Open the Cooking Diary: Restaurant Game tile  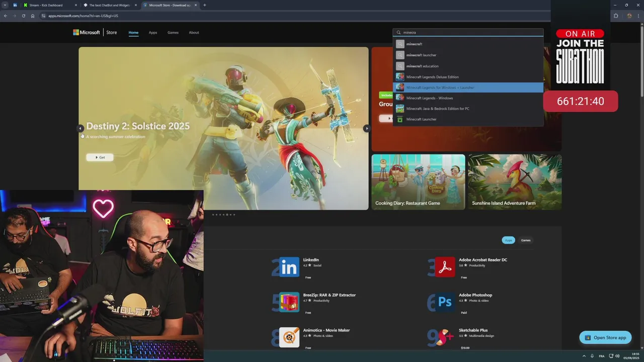418,182
